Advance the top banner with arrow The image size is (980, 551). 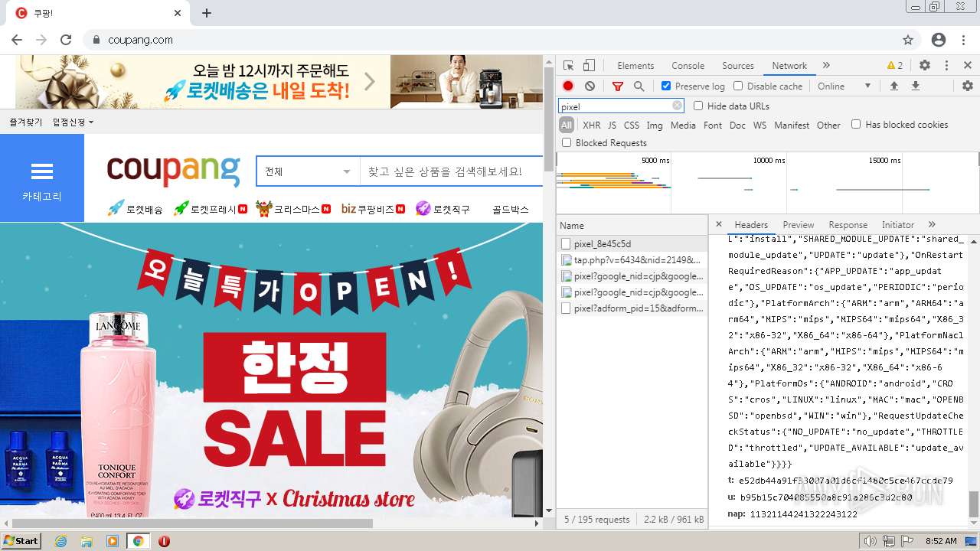pos(370,81)
